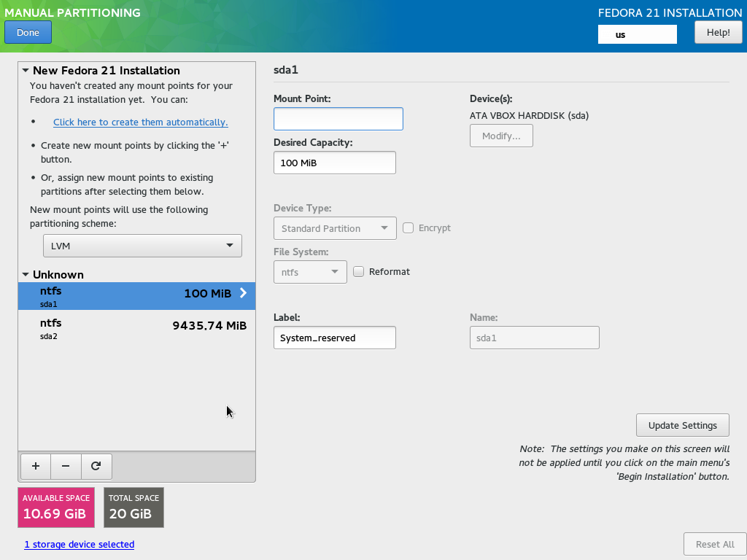The image size is (747, 560).
Task: Open the File System dropdown showing ntfs
Action: (310, 271)
